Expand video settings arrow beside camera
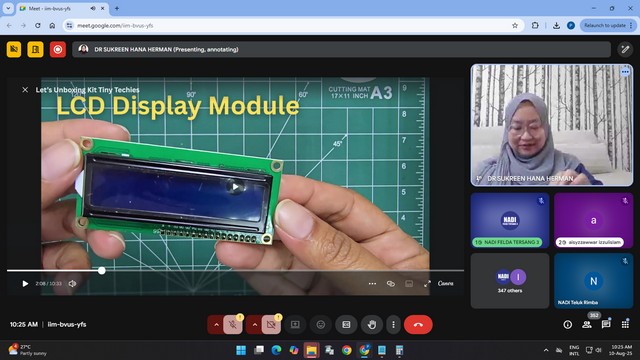The width and height of the screenshot is (640, 360). [x=254, y=324]
